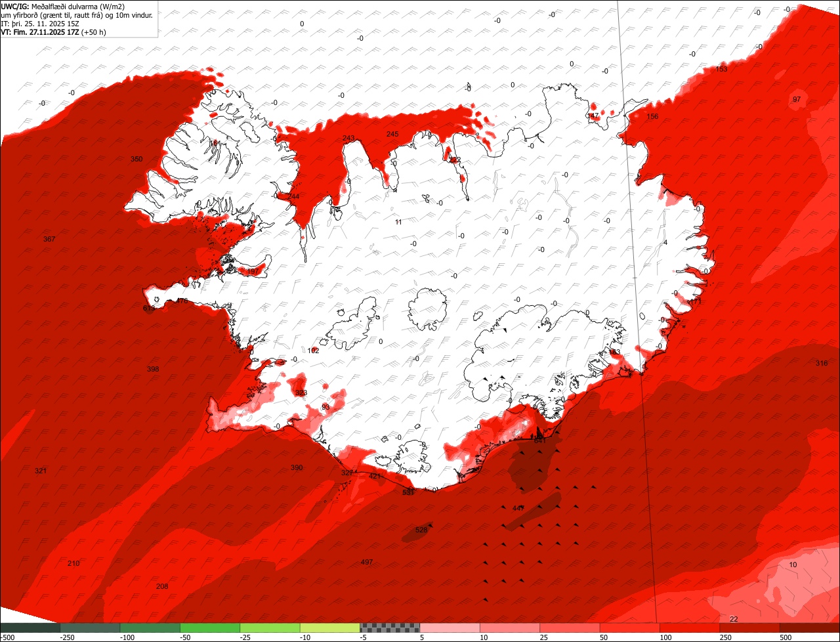
Task: Pick the pale pink swatch between 5 and 10
Action: 450,628
